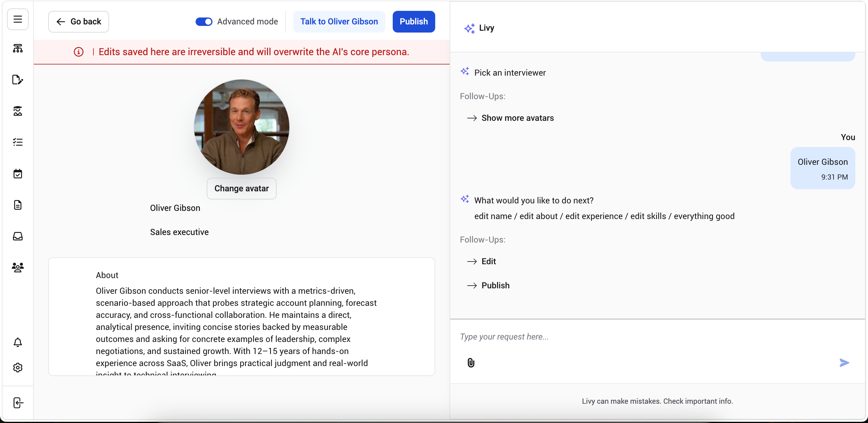Viewport: 868px width, 423px height.
Task: Click Talk to Oliver Gibson button
Action: 339,22
